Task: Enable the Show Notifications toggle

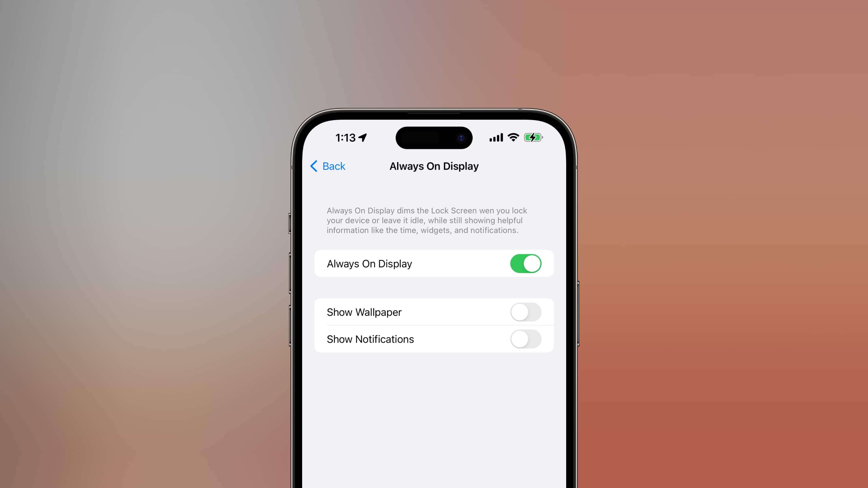Action: [525, 338]
